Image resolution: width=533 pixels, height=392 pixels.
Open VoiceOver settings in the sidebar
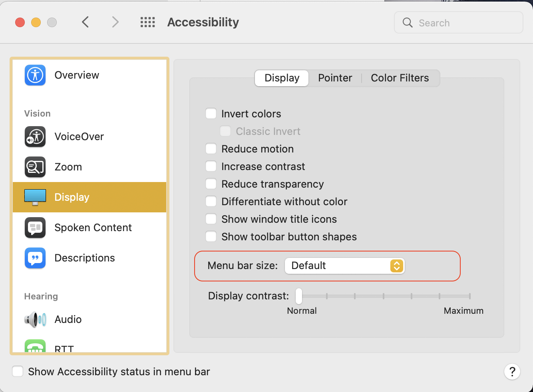(x=79, y=137)
